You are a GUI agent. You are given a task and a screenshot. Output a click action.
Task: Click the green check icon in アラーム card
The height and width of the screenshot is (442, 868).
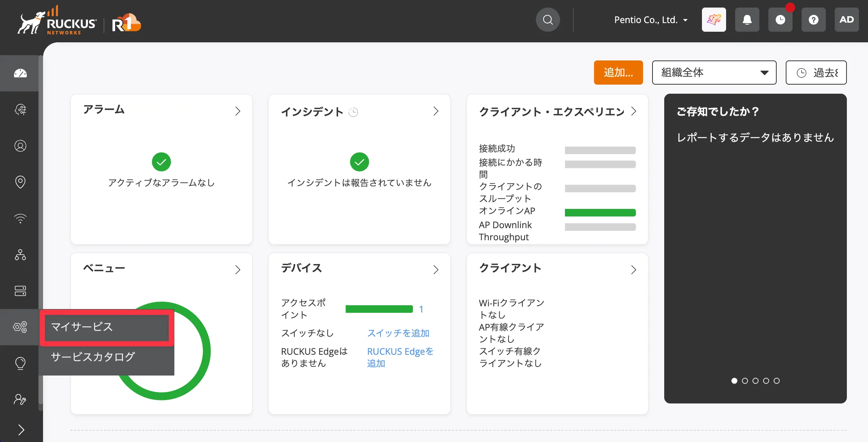coord(162,162)
